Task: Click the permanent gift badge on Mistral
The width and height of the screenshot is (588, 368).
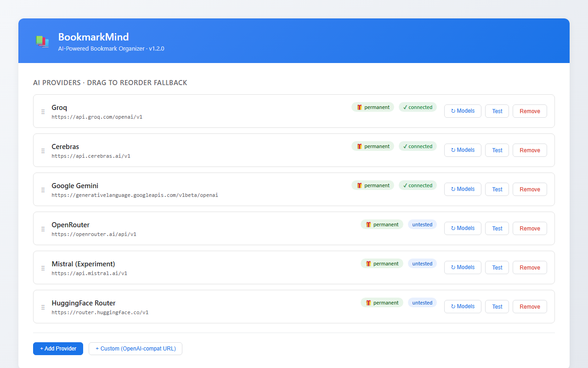Action: 382,264
